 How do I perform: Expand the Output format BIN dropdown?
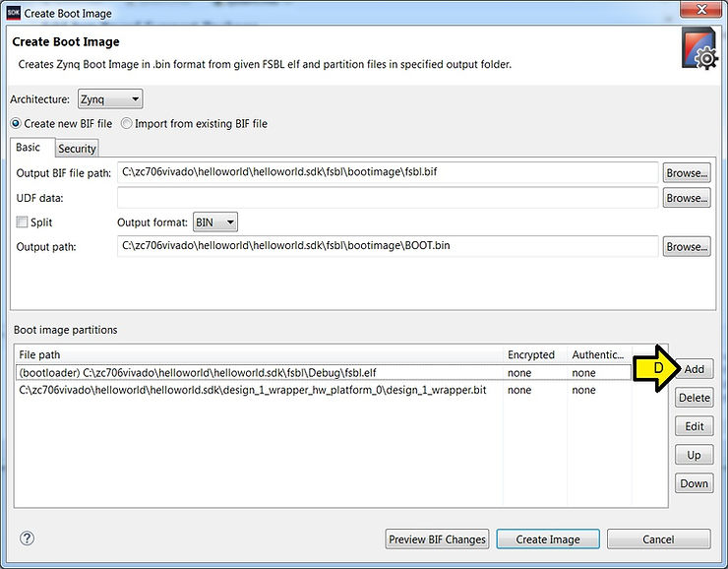[215, 222]
